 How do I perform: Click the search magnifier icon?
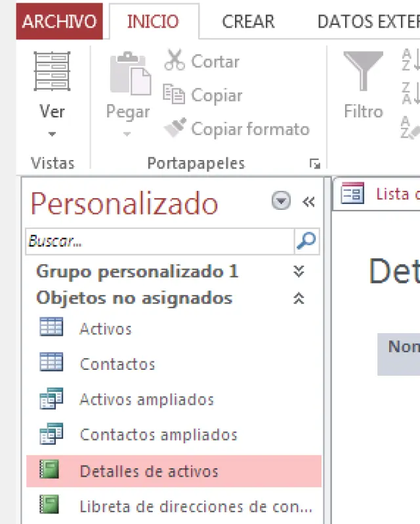(306, 241)
